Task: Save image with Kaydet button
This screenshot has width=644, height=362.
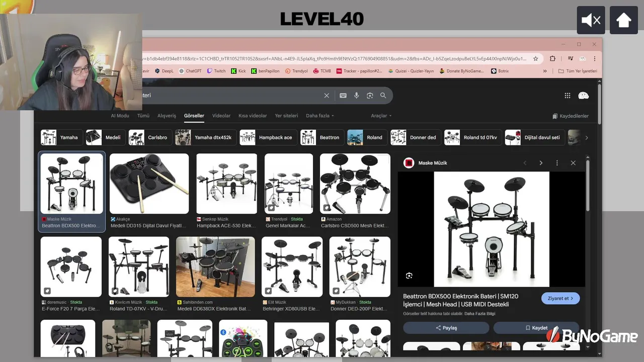Action: [x=536, y=328]
